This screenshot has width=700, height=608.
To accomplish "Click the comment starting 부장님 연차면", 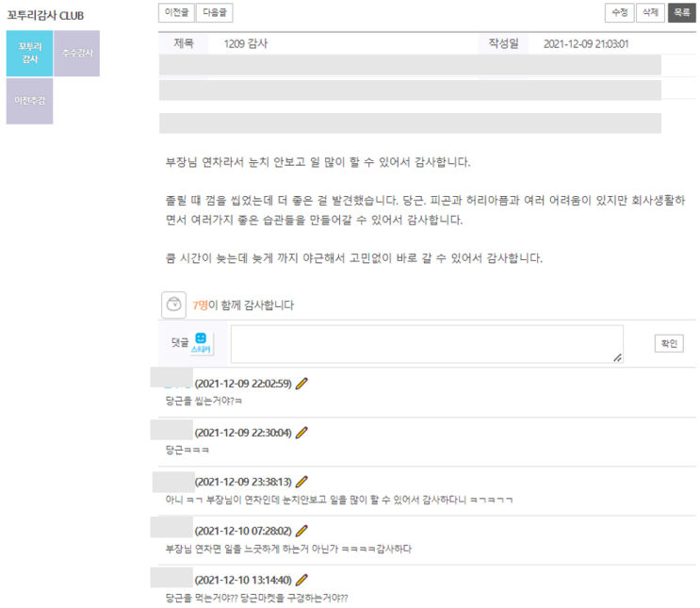I will point(288,549).
